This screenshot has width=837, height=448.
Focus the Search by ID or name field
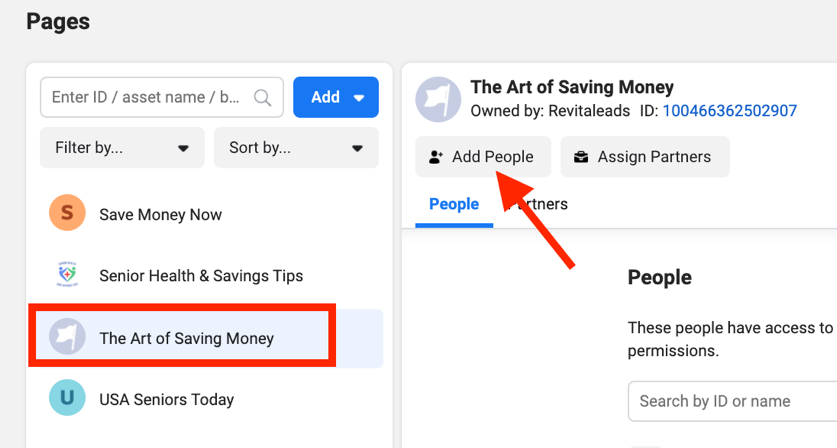tap(732, 401)
